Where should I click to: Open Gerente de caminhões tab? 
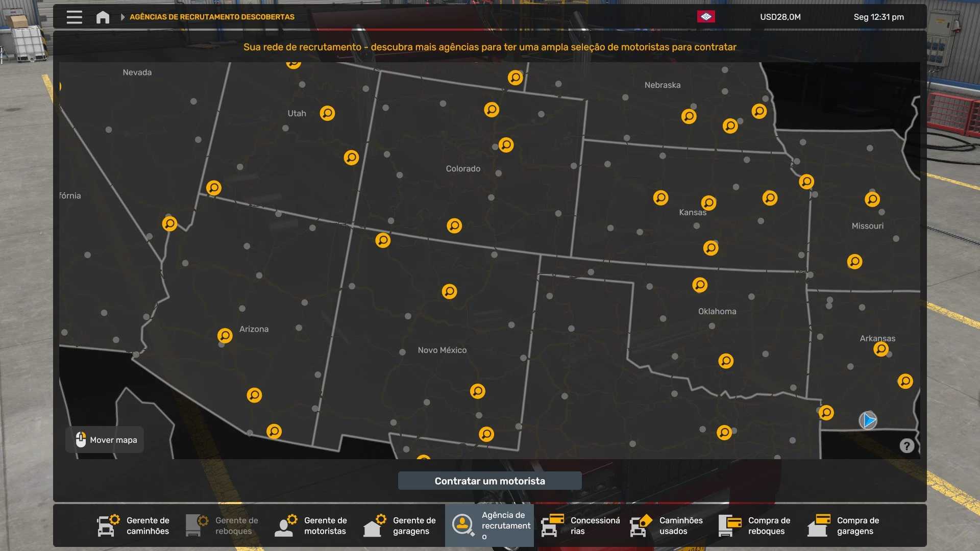point(134,525)
